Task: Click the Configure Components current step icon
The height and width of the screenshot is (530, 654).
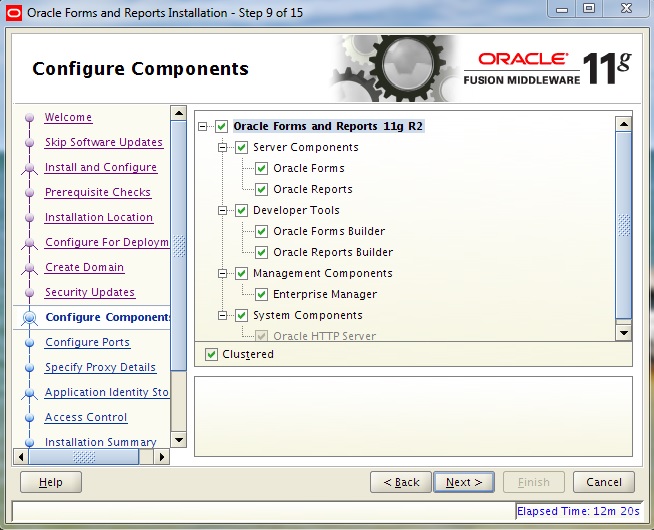Action: (29, 318)
